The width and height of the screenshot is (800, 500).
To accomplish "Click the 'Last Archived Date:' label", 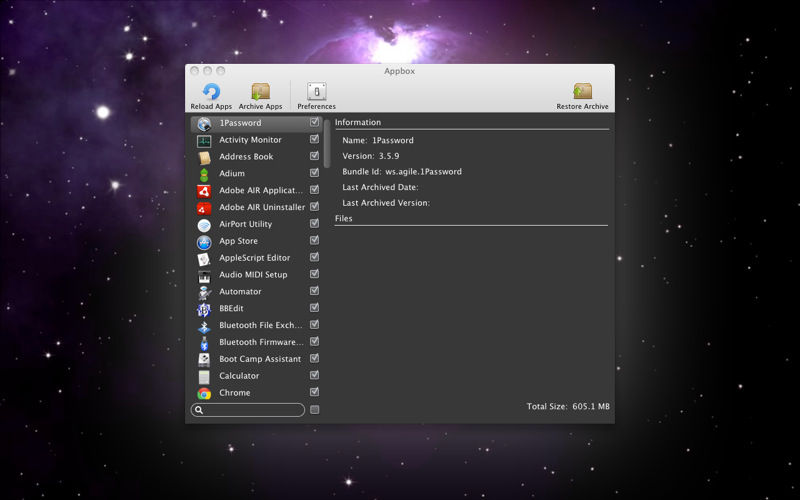I will point(380,187).
